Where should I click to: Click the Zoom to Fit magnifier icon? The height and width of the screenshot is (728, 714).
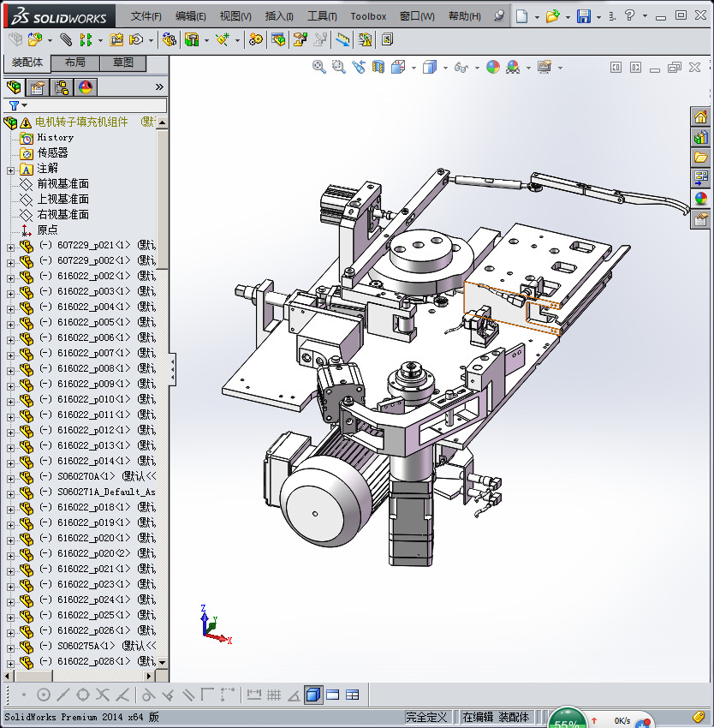pyautogui.click(x=318, y=67)
